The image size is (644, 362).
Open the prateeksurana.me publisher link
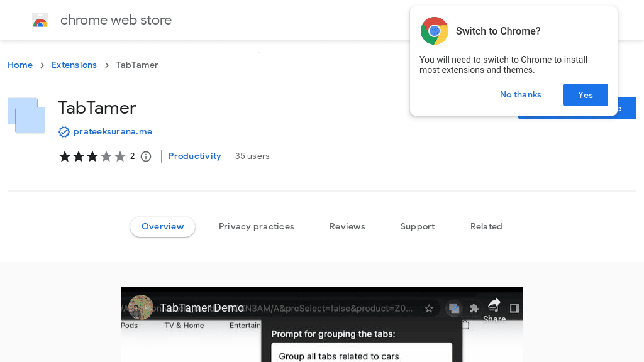[113, 131]
